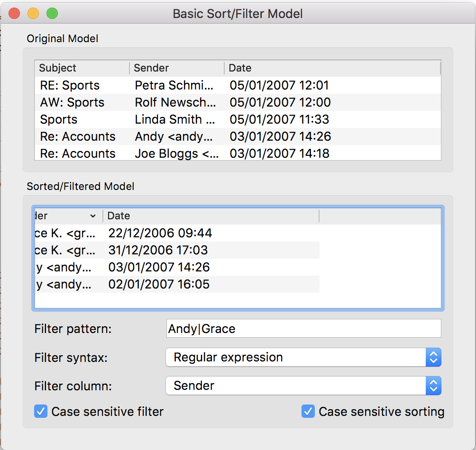This screenshot has width=476, height=450.
Task: Select the AW: Sports row
Action: coord(72,102)
